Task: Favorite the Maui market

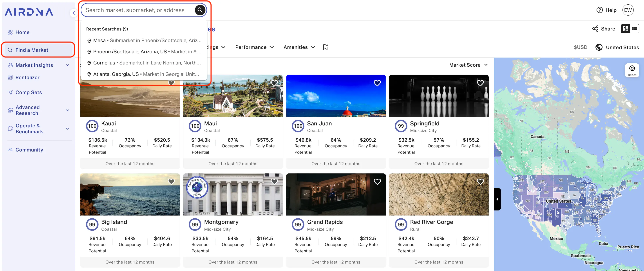Action: pyautogui.click(x=274, y=83)
